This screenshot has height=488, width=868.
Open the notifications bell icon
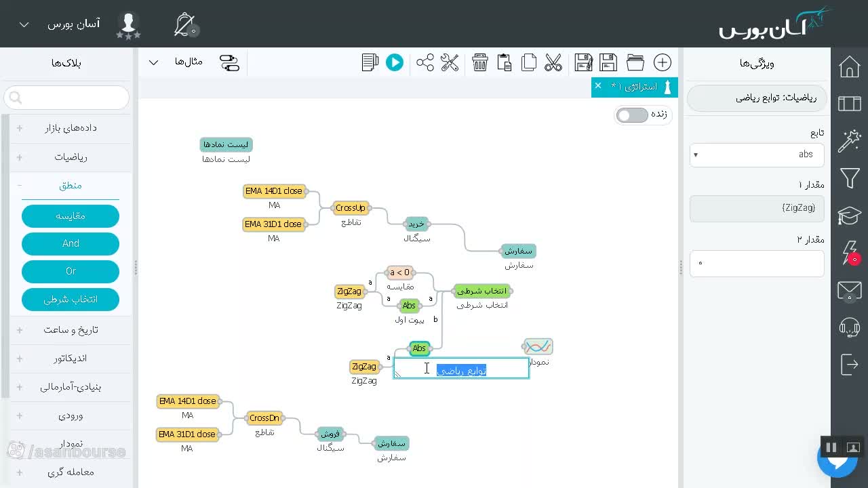[x=185, y=25]
